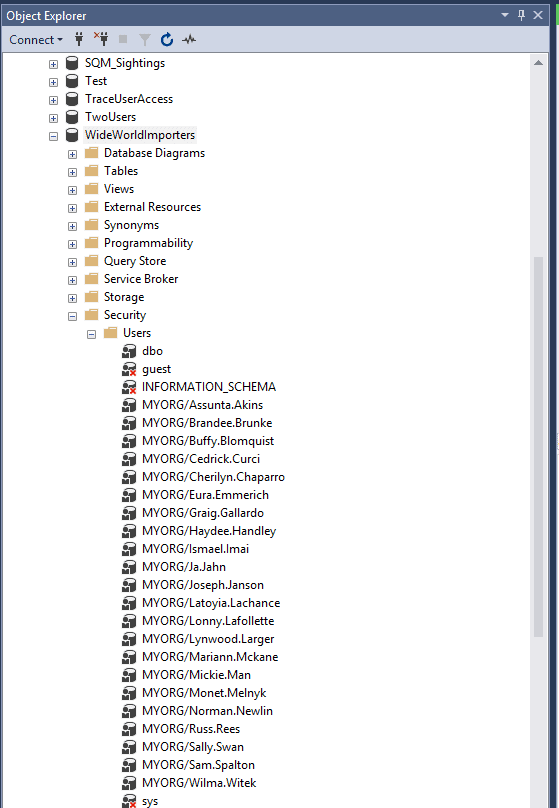Click the Disconnect plug icon
This screenshot has width=559, height=808.
click(x=101, y=39)
